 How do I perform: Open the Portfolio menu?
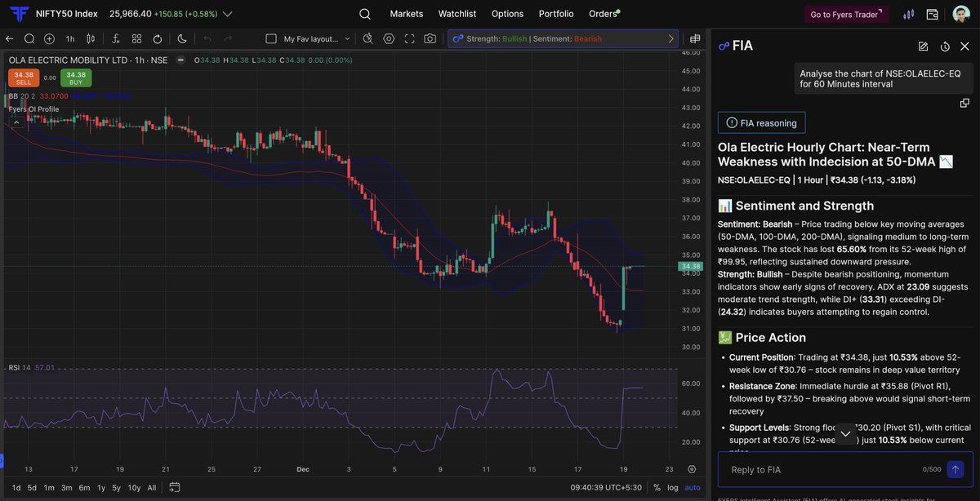(x=556, y=14)
